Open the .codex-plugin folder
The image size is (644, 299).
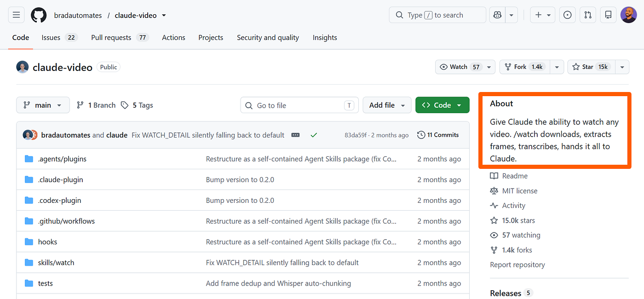pyautogui.click(x=60, y=201)
